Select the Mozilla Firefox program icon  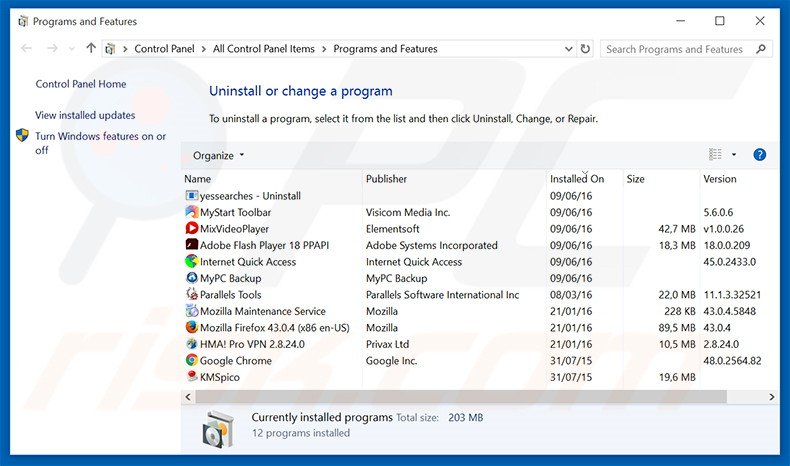192,328
